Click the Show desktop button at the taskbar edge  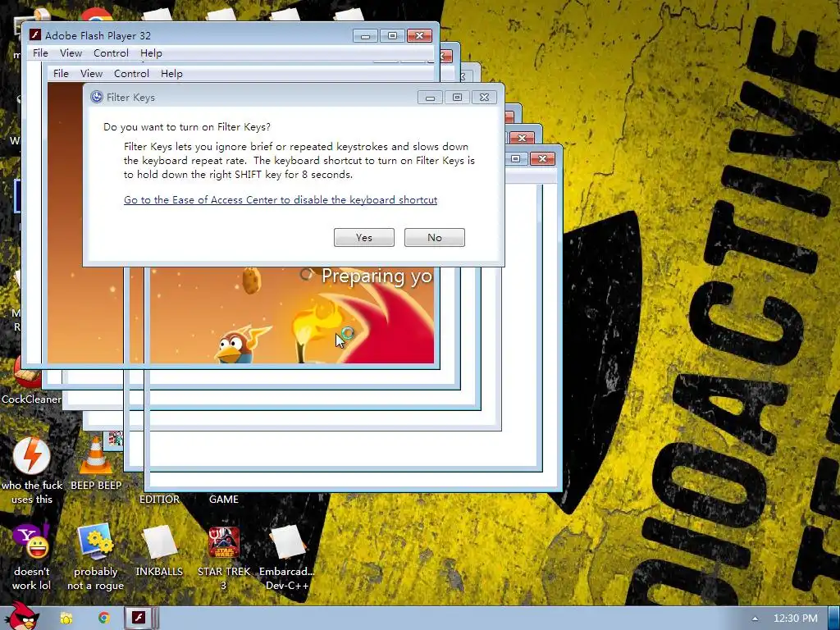pyautogui.click(x=833, y=619)
